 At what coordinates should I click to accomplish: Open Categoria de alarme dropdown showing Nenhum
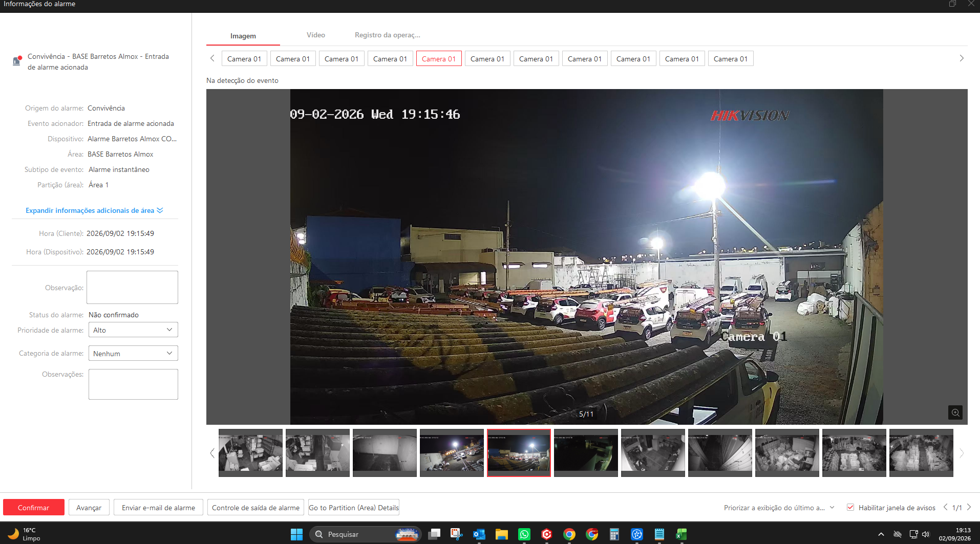[133, 353]
